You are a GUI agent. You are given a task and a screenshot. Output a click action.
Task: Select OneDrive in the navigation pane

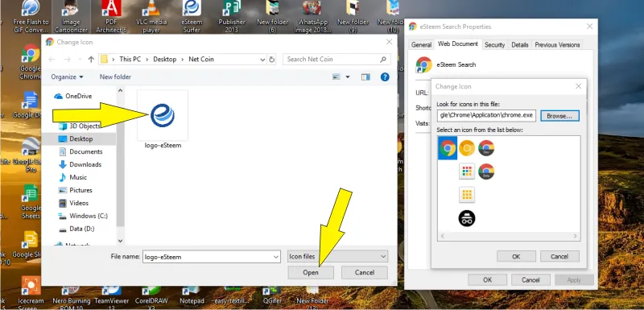[78, 96]
